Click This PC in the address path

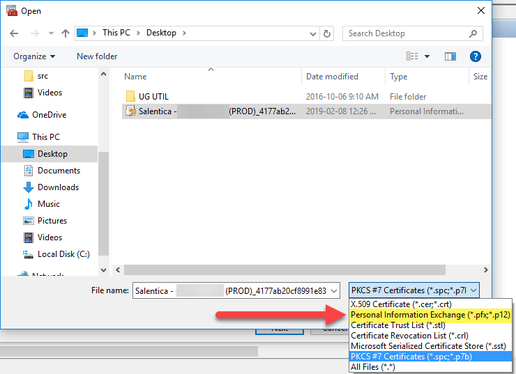116,33
